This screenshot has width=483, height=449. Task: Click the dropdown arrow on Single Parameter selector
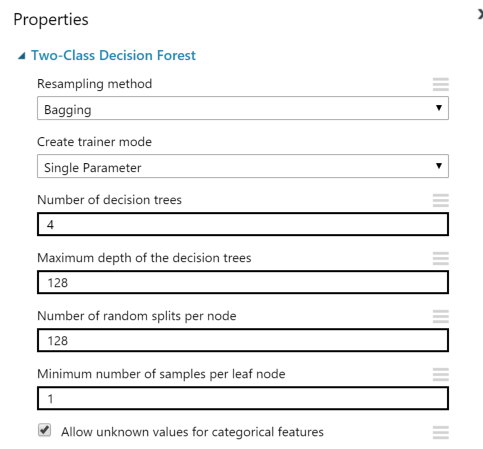coord(439,166)
